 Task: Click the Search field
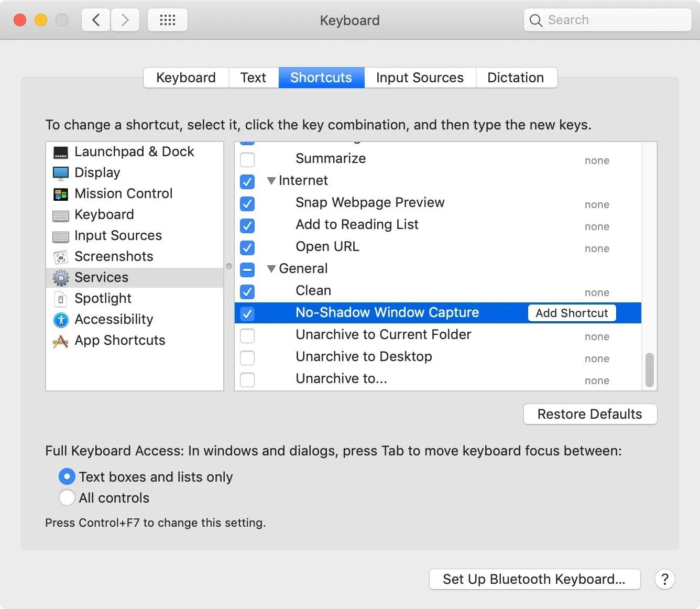(x=608, y=20)
